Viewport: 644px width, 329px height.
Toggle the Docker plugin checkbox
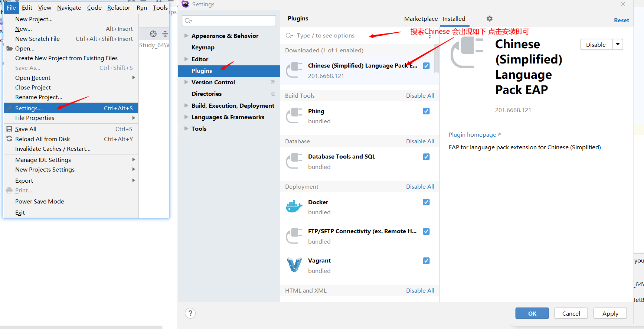coord(426,202)
